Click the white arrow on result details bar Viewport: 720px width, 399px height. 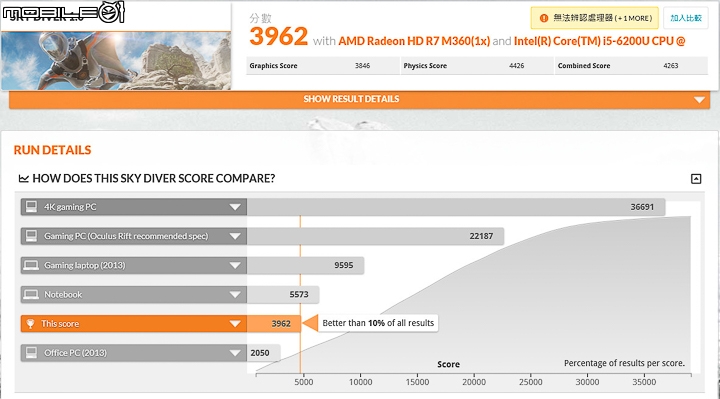[x=699, y=100]
